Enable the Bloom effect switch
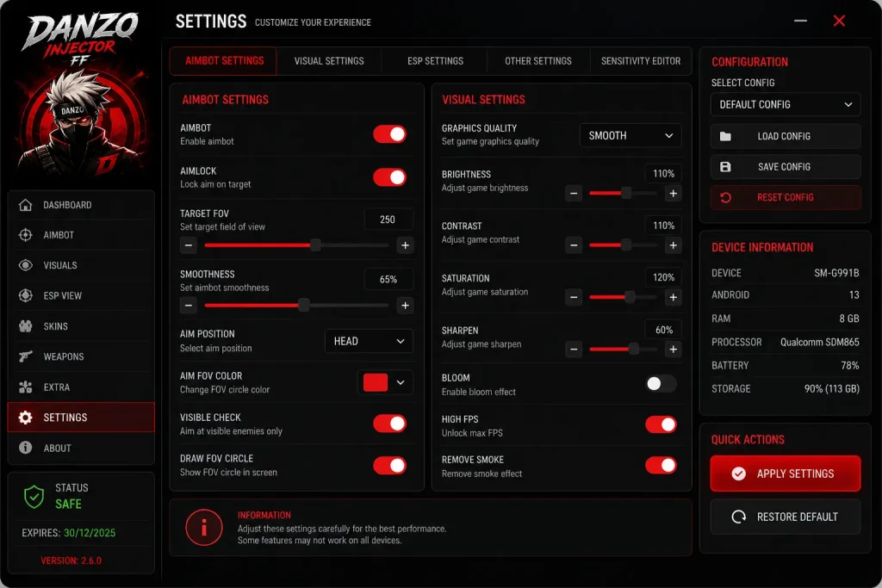Viewport: 882px width, 588px height. tap(661, 383)
